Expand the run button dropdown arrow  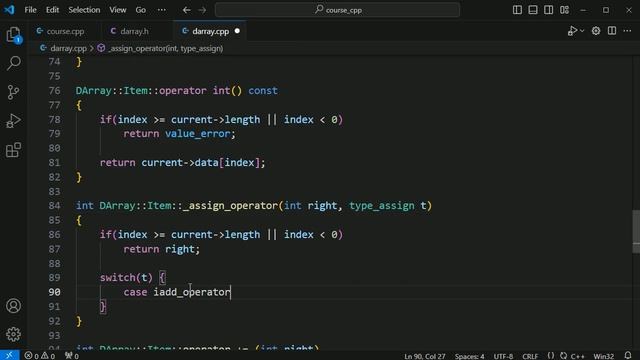582,31
